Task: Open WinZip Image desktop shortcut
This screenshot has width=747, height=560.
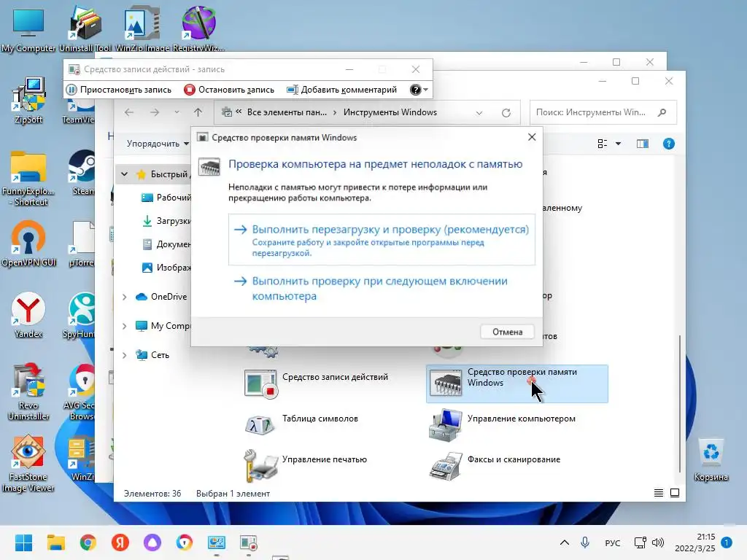Action: pyautogui.click(x=142, y=29)
